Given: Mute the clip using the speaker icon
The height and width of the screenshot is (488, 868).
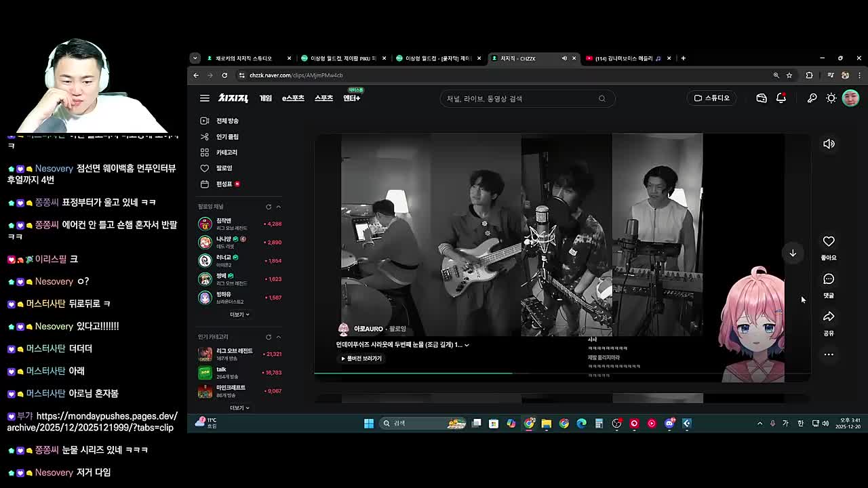Looking at the screenshot, I should [x=829, y=144].
